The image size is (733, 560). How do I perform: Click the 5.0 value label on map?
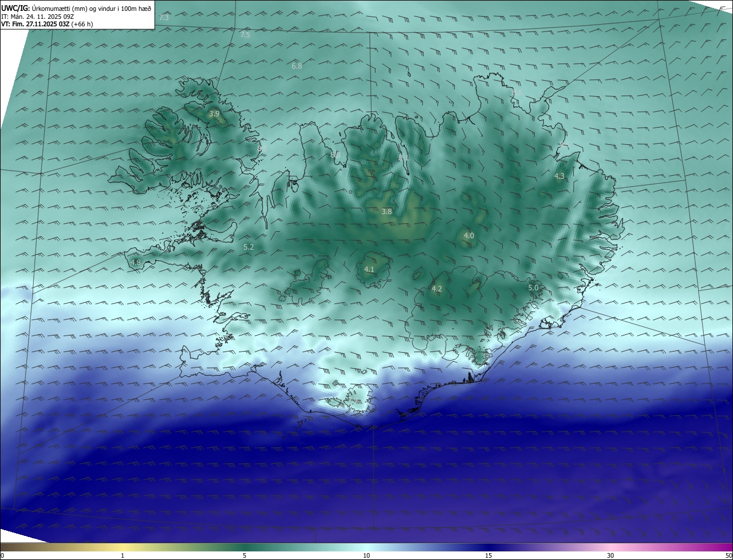click(533, 287)
